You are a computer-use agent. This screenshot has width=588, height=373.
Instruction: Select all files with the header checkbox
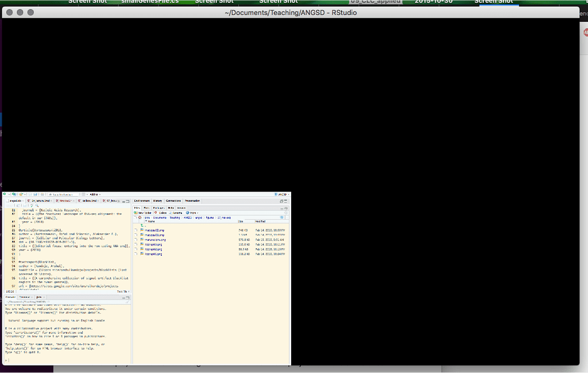134,217
